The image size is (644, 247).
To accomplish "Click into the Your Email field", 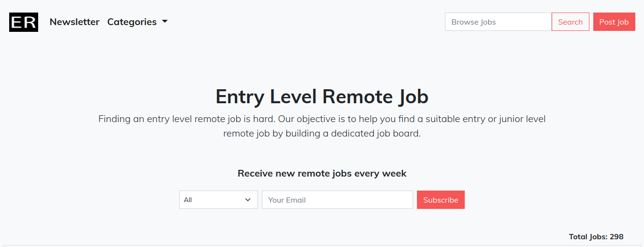I will tap(337, 200).
